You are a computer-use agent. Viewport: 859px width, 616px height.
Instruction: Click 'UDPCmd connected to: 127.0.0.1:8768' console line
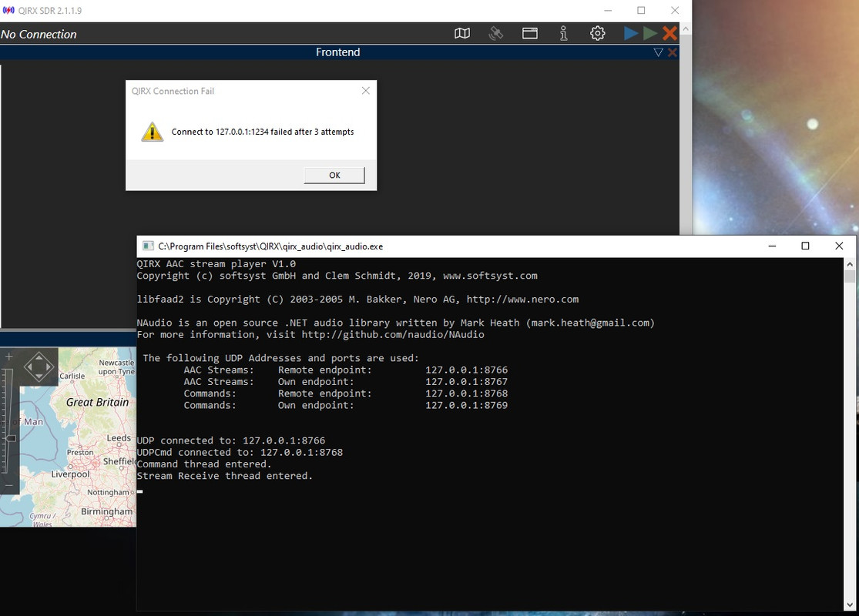click(x=240, y=452)
